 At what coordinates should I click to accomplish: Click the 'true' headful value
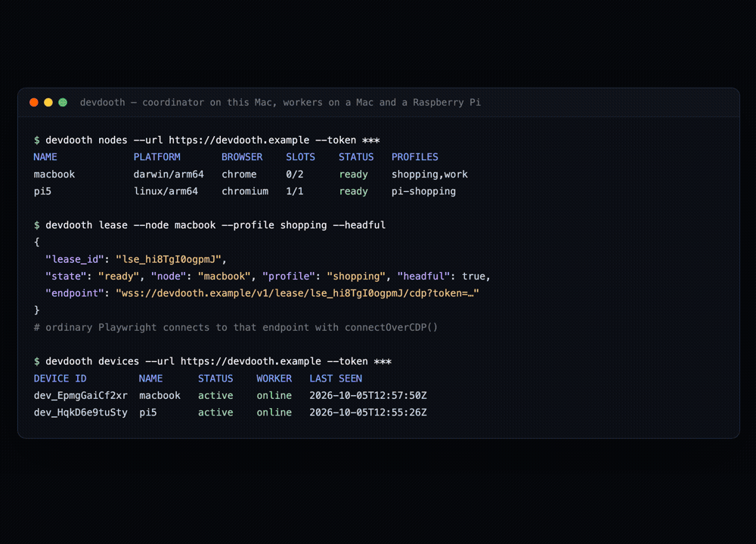click(473, 276)
